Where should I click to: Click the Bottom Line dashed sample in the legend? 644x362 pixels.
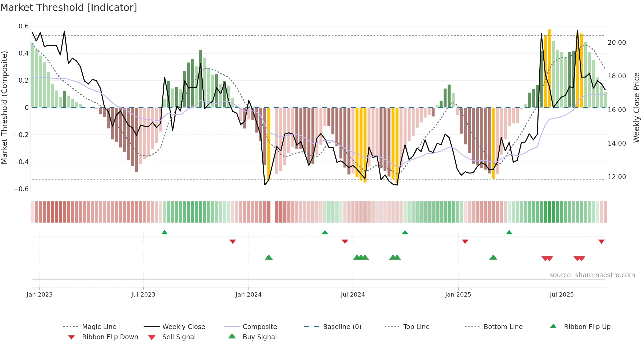pyautogui.click(x=472, y=327)
